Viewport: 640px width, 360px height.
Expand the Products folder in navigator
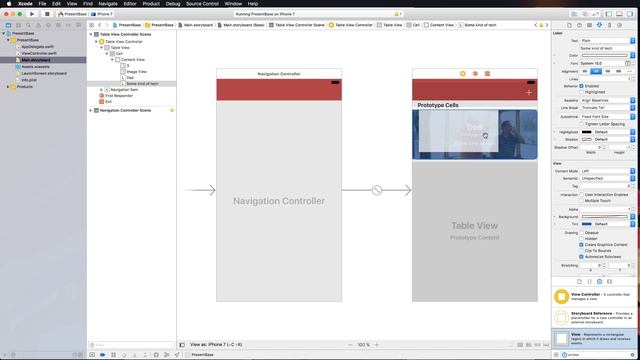click(8, 87)
